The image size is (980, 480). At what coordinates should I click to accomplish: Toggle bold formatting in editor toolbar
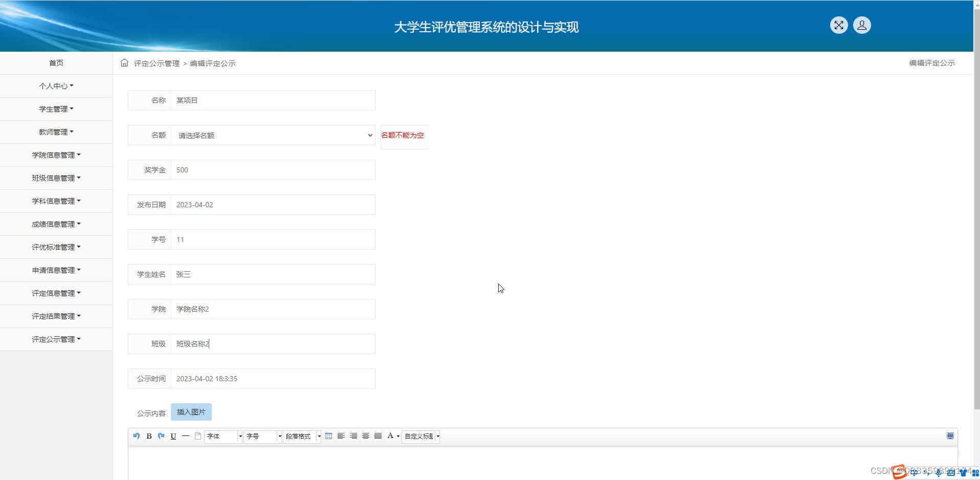[149, 436]
